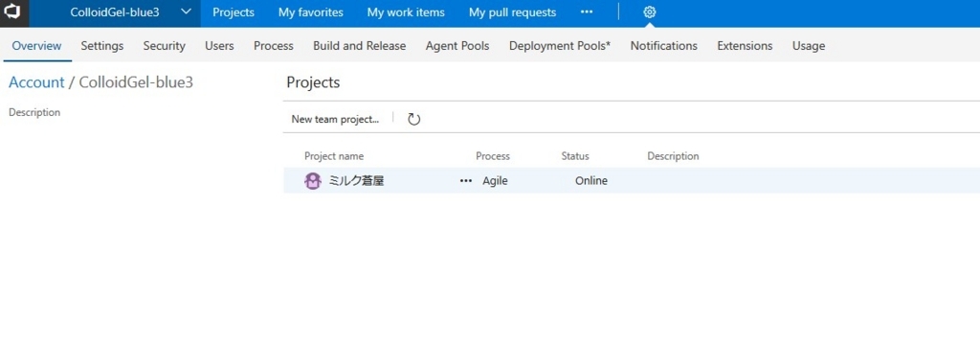Switch to the Users tab
The height and width of the screenshot is (345, 980).
pos(219,46)
